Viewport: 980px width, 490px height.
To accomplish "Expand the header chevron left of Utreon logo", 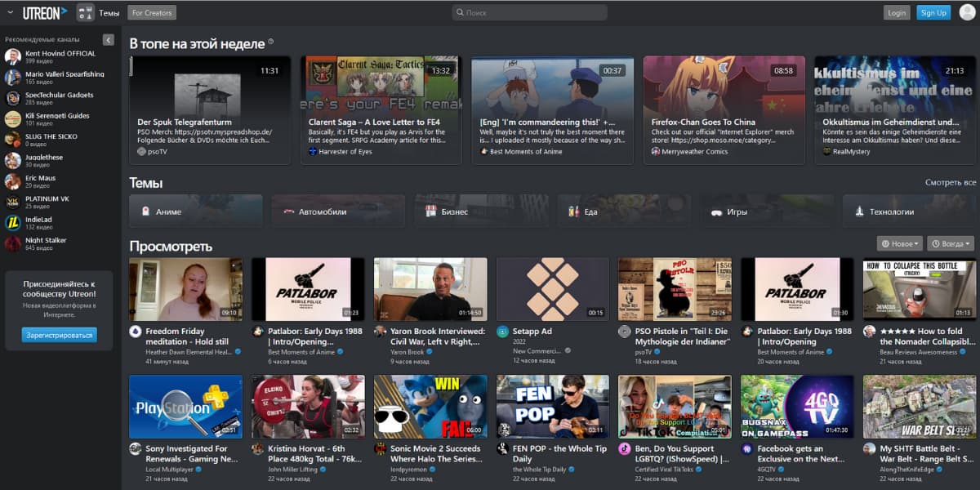I will tap(8, 12).
